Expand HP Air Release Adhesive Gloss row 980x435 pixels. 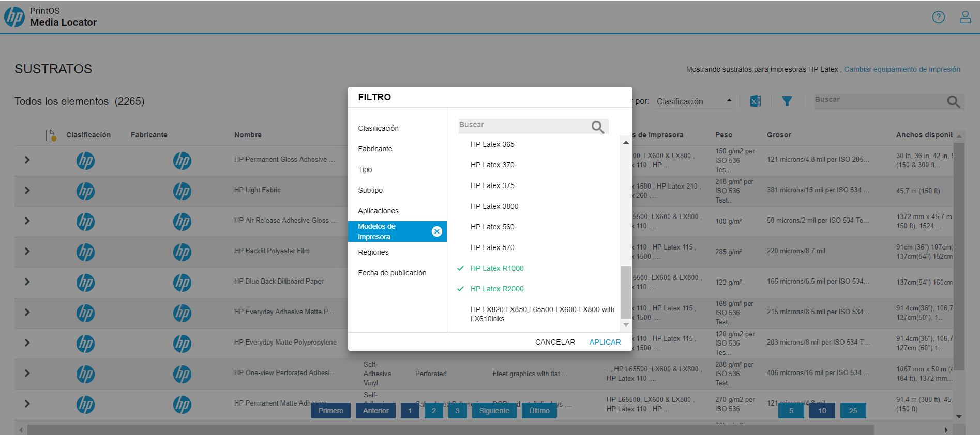[27, 221]
